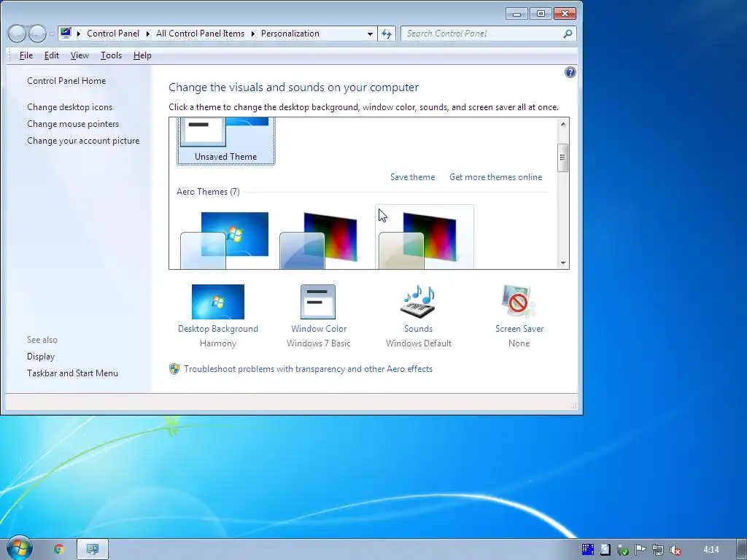
Task: Expand the arrow after All Control Panel Items
Action: [252, 34]
